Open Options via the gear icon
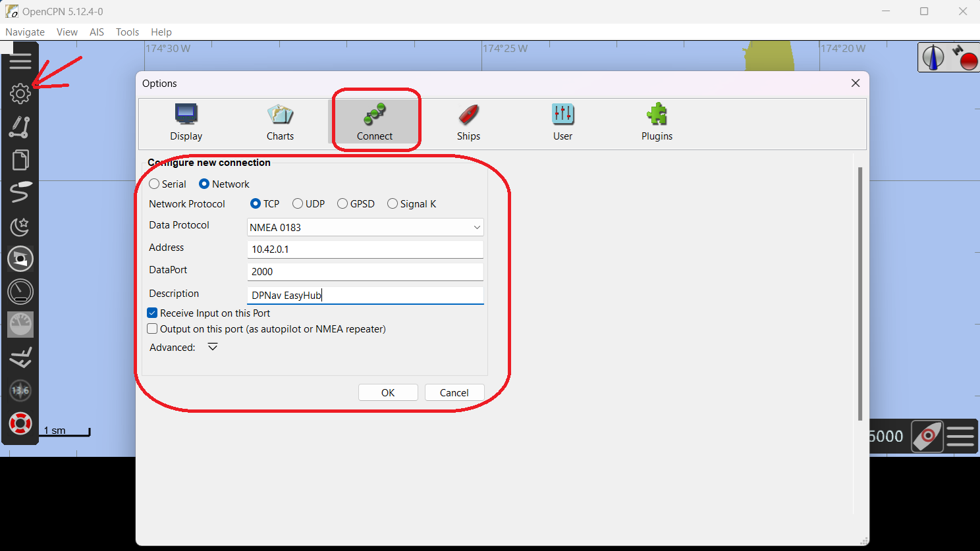The image size is (980, 551). point(20,93)
